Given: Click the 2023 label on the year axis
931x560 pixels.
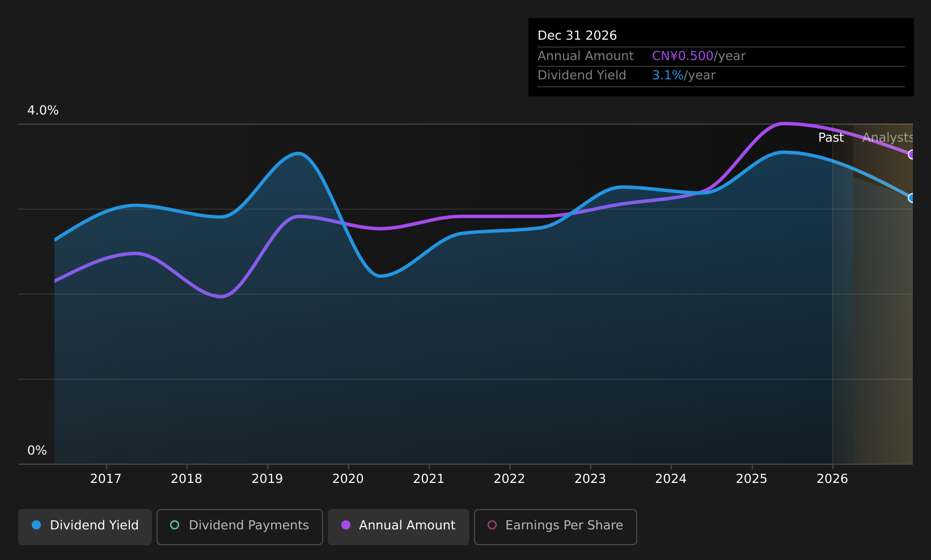Looking at the screenshot, I should coord(590,478).
